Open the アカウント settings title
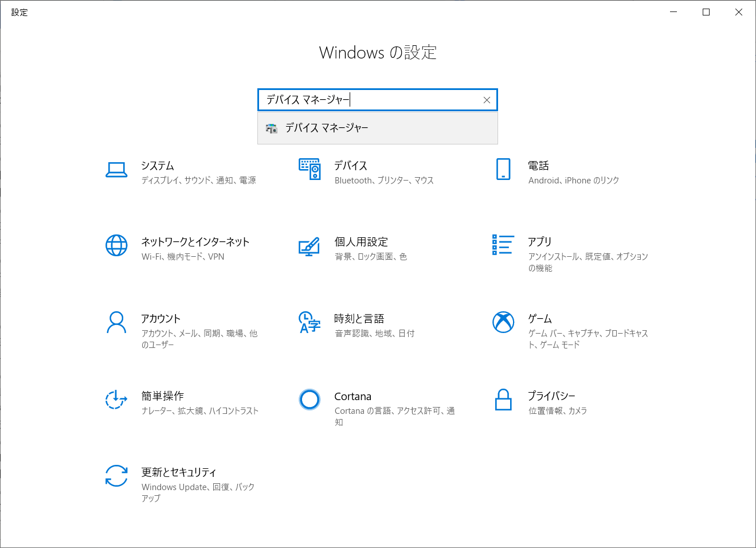This screenshot has width=756, height=548. point(161,319)
